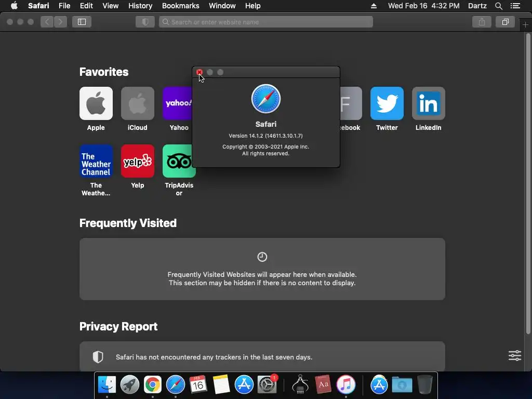Viewport: 532px width, 399px height.
Task: Click the privacy report shield toolbar button
Action: point(145,22)
